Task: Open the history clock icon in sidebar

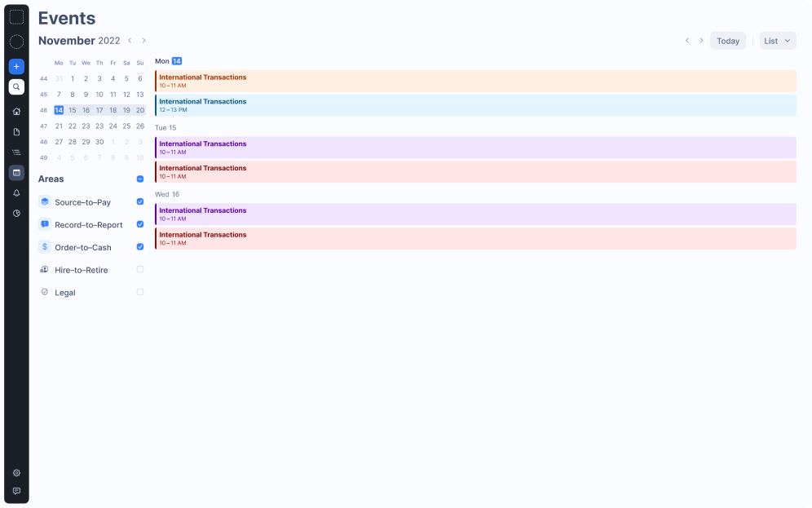Action: click(x=16, y=213)
